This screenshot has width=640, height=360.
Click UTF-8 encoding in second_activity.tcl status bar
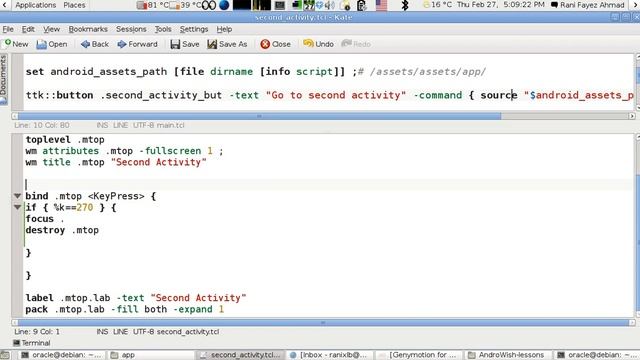click(x=144, y=332)
